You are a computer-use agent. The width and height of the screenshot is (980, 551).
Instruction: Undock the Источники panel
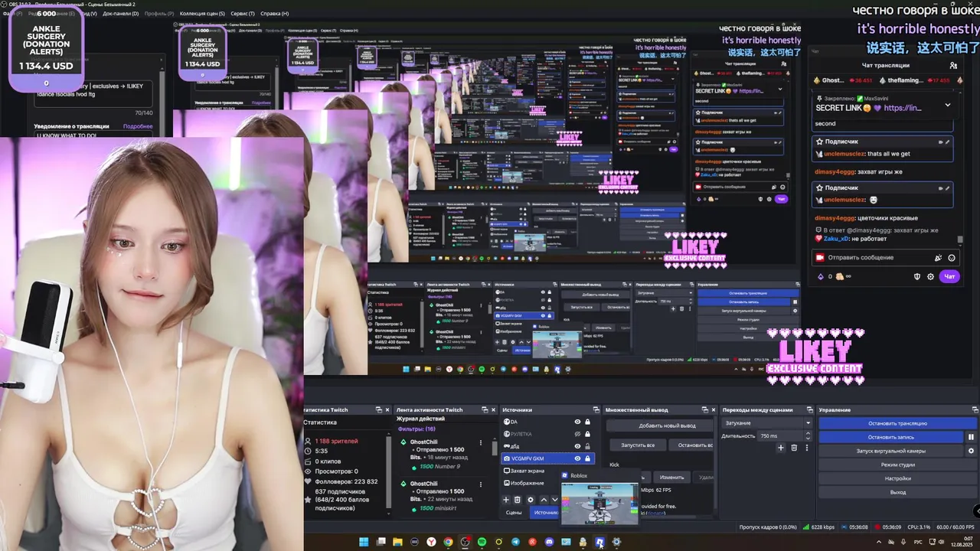point(596,409)
